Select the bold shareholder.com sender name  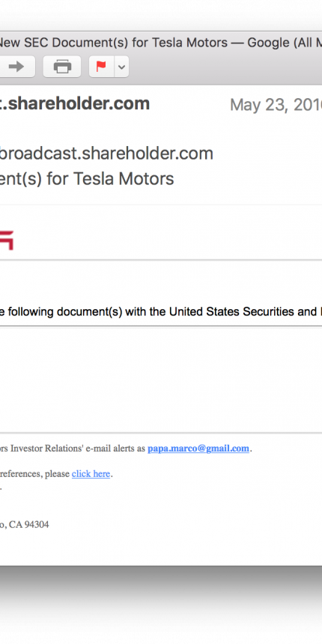[x=75, y=104]
